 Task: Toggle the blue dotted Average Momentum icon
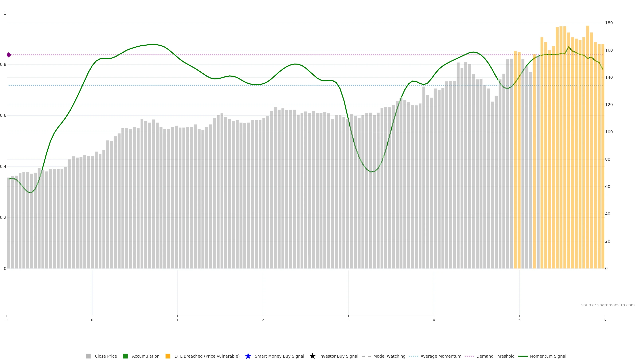[413, 356]
